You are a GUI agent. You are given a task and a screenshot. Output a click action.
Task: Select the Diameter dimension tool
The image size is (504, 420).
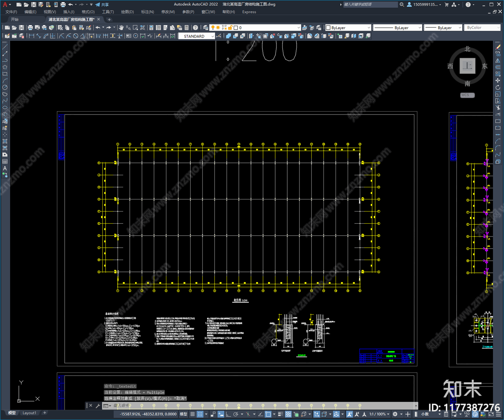(76, 36)
